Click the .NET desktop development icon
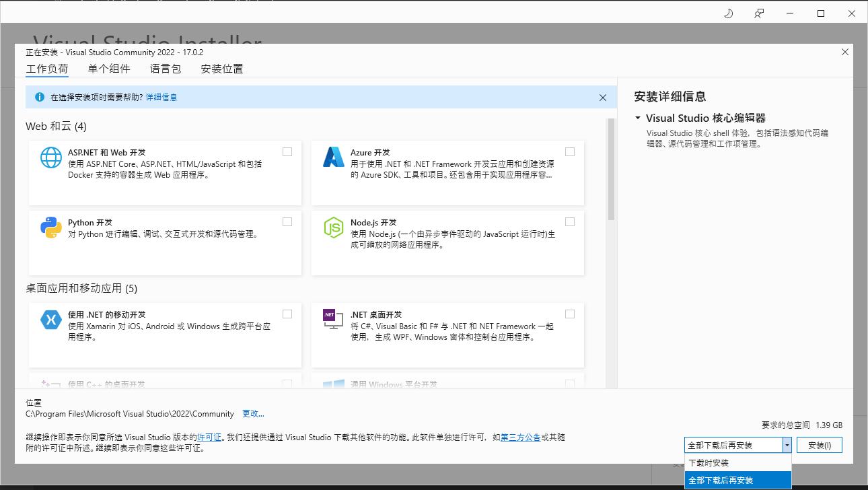Image resolution: width=868 pixels, height=490 pixels. 334,320
